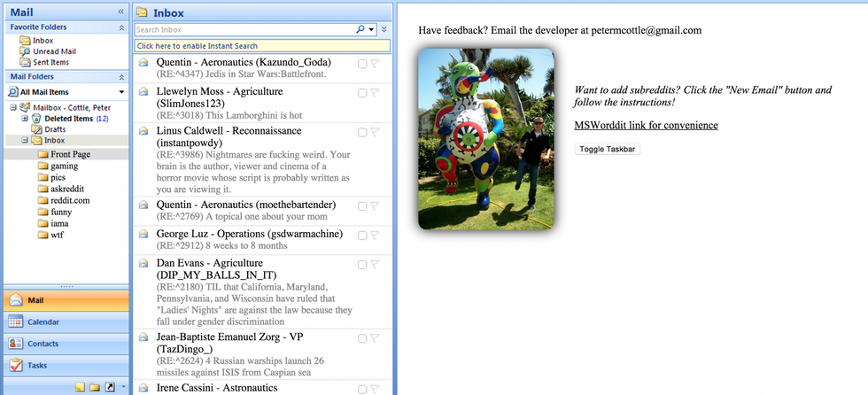
Task: Expand the Deleted Items tree node
Action: [x=25, y=119]
